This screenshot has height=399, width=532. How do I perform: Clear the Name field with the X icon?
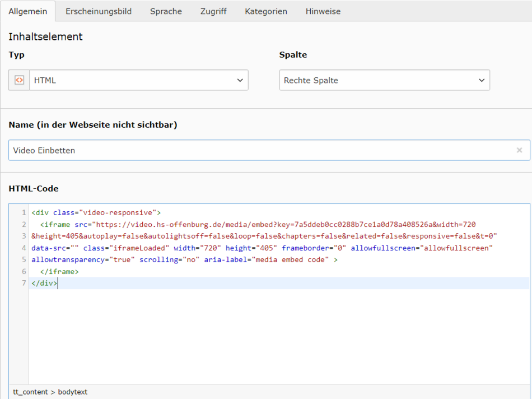pos(519,150)
